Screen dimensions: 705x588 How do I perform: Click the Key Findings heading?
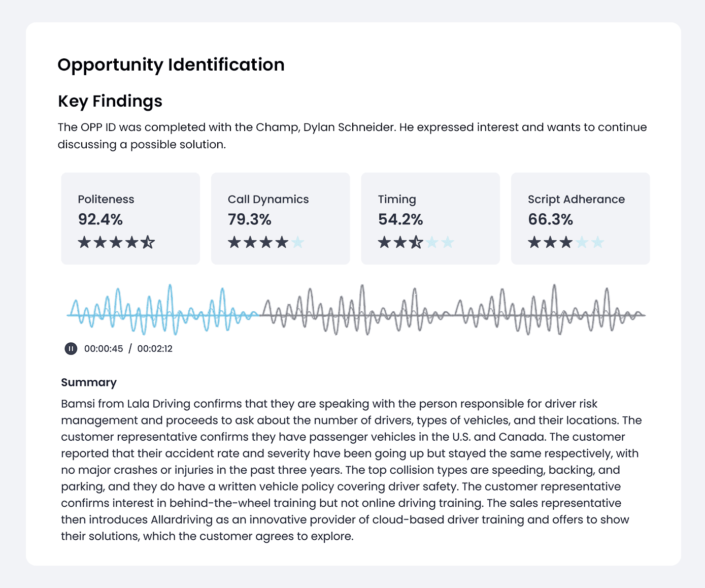coord(110,101)
